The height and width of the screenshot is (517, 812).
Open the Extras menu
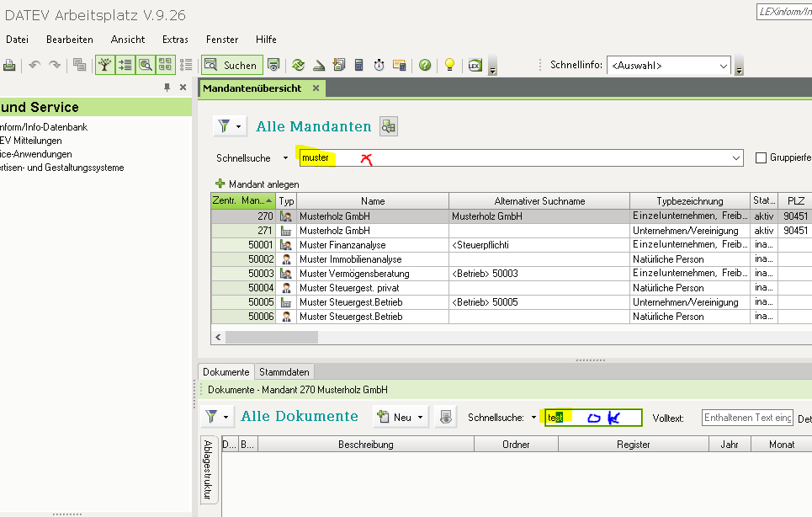click(175, 40)
